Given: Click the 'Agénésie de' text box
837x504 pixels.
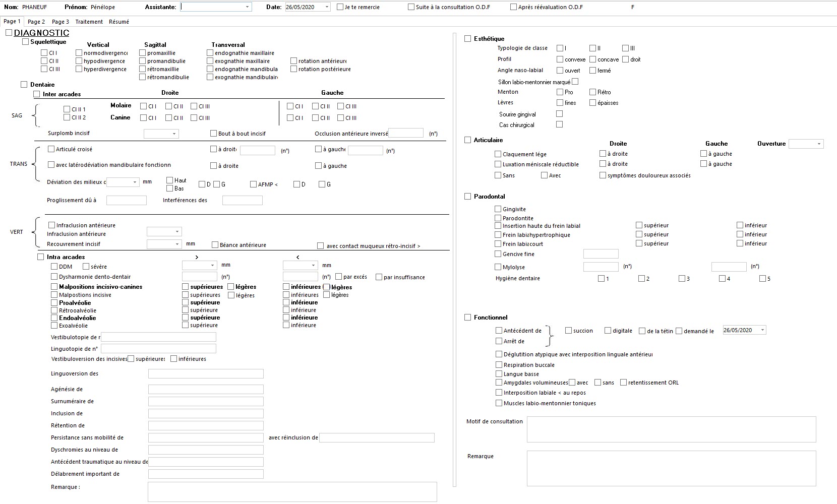Looking at the screenshot, I should pos(206,389).
